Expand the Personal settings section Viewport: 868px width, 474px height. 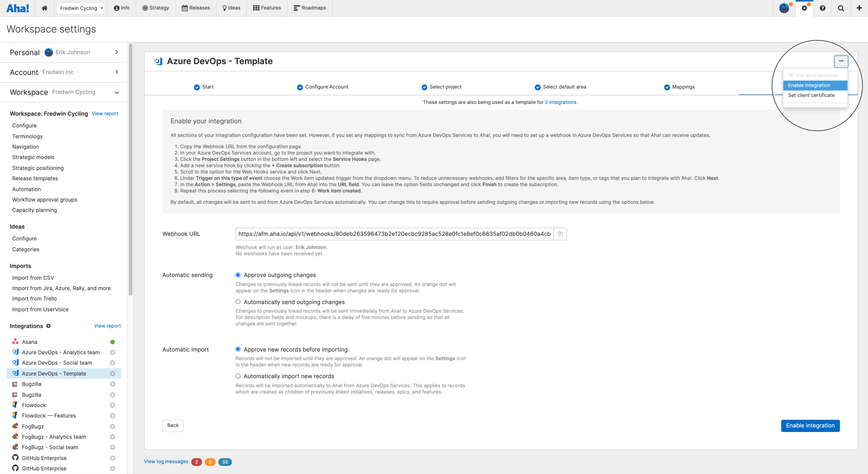point(116,52)
